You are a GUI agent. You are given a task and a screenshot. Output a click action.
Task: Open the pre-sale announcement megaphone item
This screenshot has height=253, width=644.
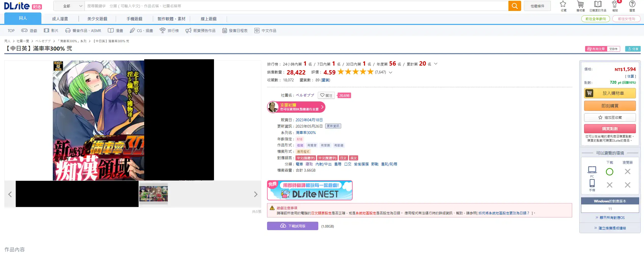201,31
